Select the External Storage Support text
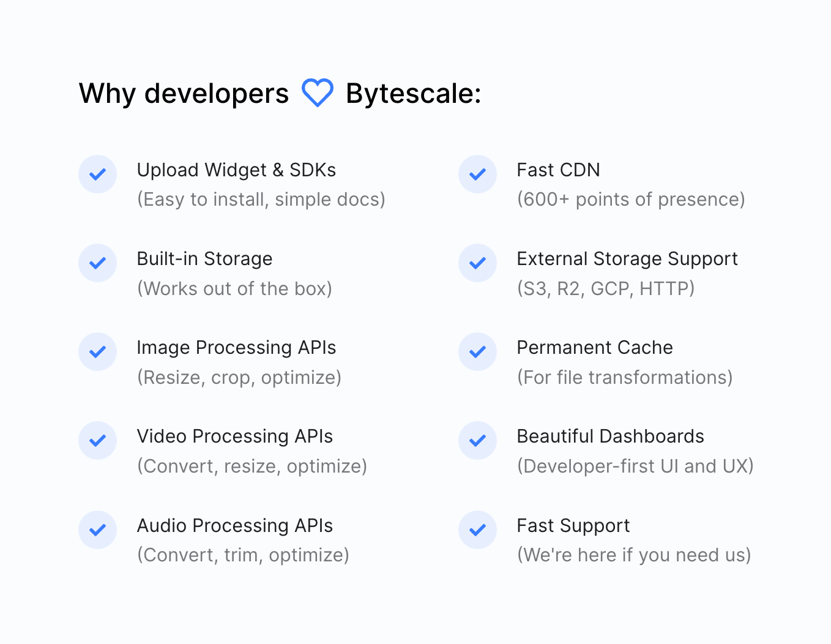The height and width of the screenshot is (644, 831). tap(627, 259)
